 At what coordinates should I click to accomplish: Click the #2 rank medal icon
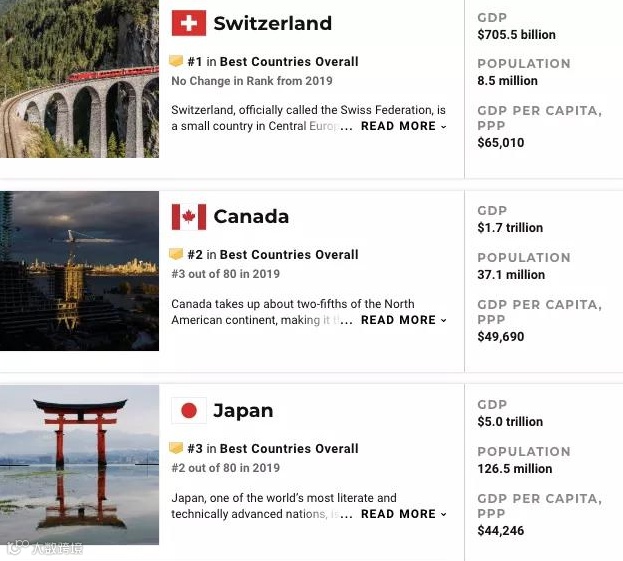click(177, 255)
